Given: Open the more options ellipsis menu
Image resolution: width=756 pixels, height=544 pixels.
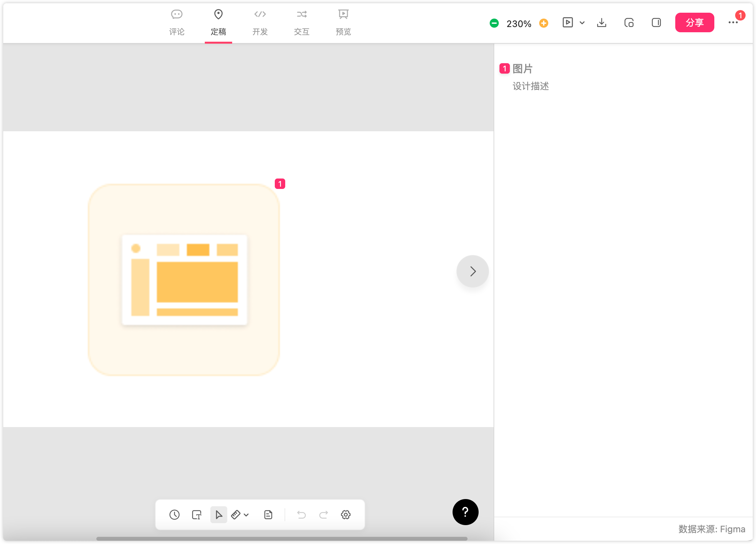Looking at the screenshot, I should coord(733,23).
